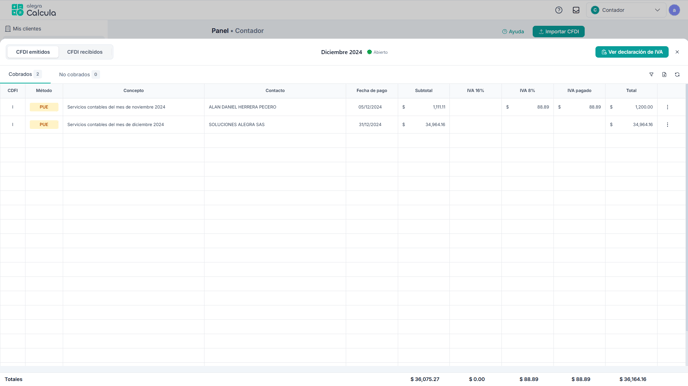Open Mis clientes in sidebar
The height and width of the screenshot is (386, 688).
click(x=23, y=29)
